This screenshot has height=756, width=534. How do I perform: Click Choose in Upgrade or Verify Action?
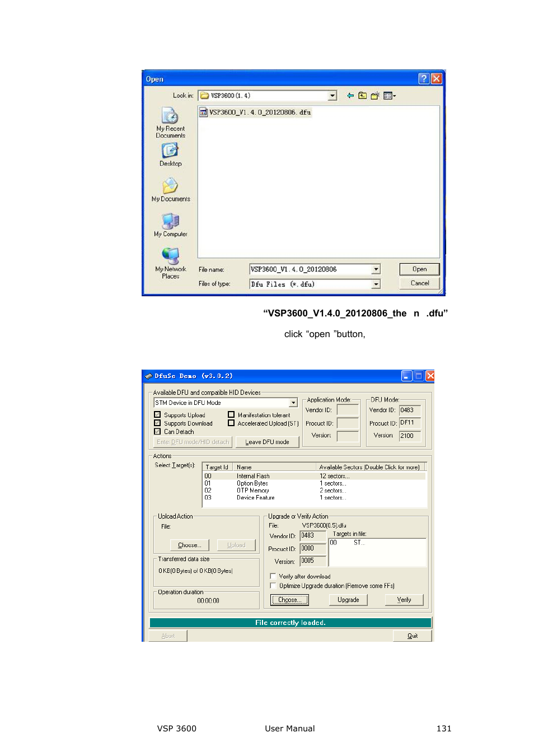[289, 600]
